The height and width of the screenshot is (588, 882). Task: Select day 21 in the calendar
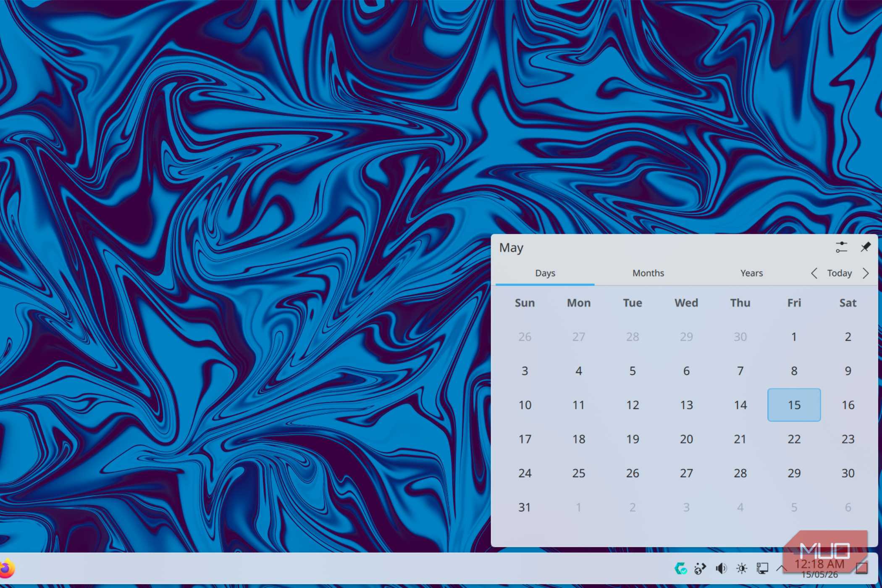pos(740,439)
